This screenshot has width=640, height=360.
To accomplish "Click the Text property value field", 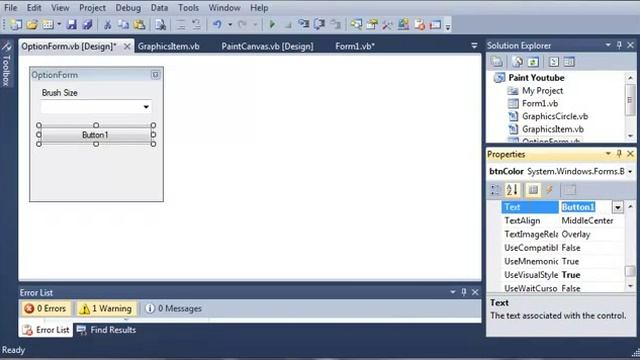I will pyautogui.click(x=586, y=207).
